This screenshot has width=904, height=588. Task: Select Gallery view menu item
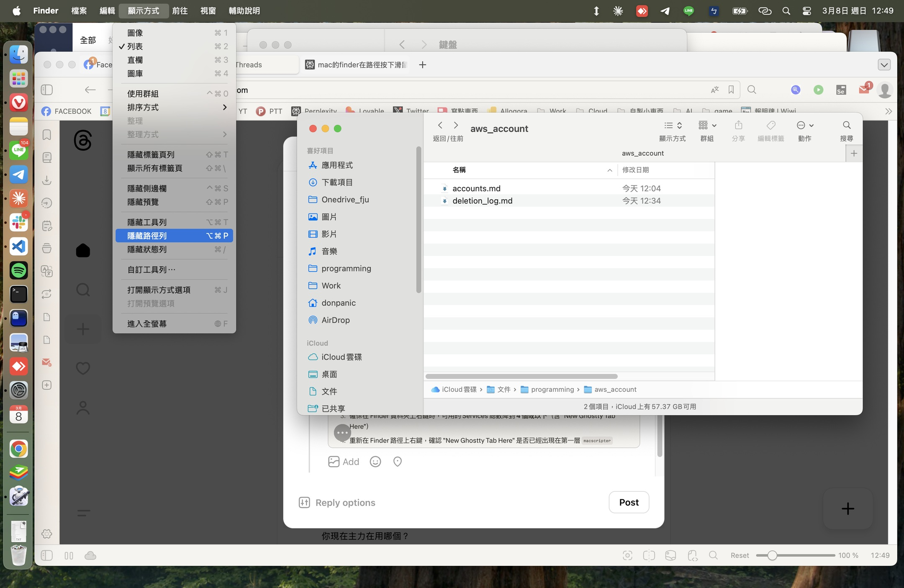tap(174, 74)
